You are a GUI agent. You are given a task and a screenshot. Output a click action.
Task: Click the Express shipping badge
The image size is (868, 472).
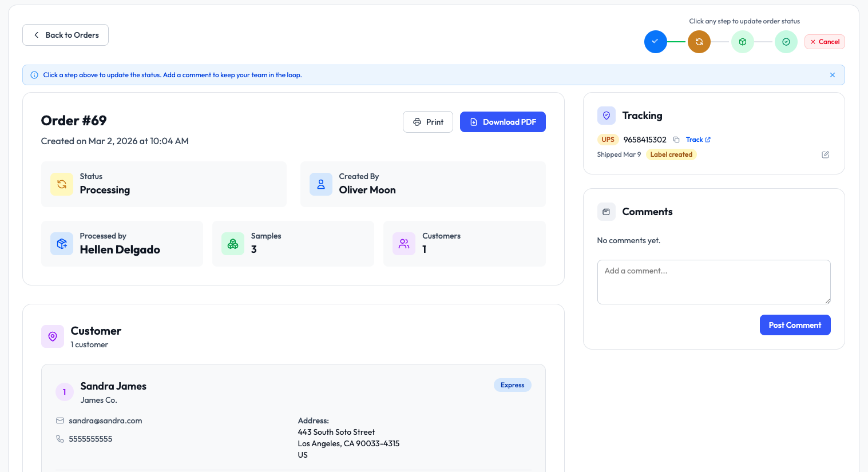pos(512,385)
